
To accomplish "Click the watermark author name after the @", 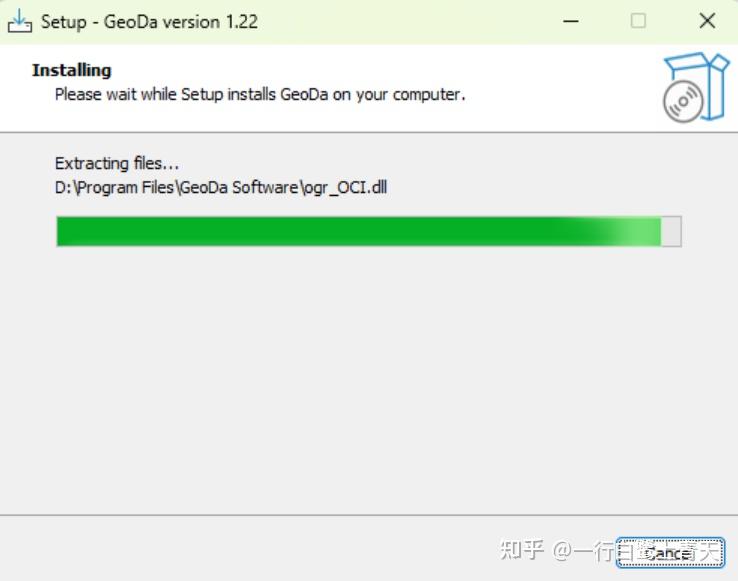I will (595, 550).
